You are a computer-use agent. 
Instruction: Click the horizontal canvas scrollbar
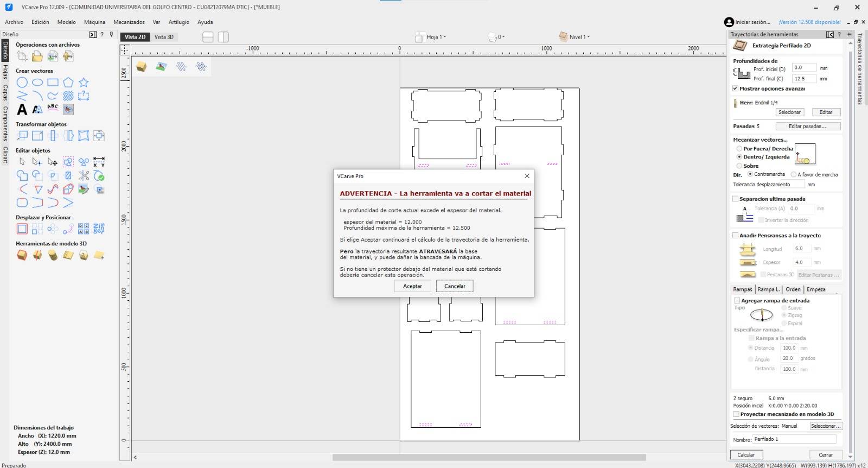[489, 458]
